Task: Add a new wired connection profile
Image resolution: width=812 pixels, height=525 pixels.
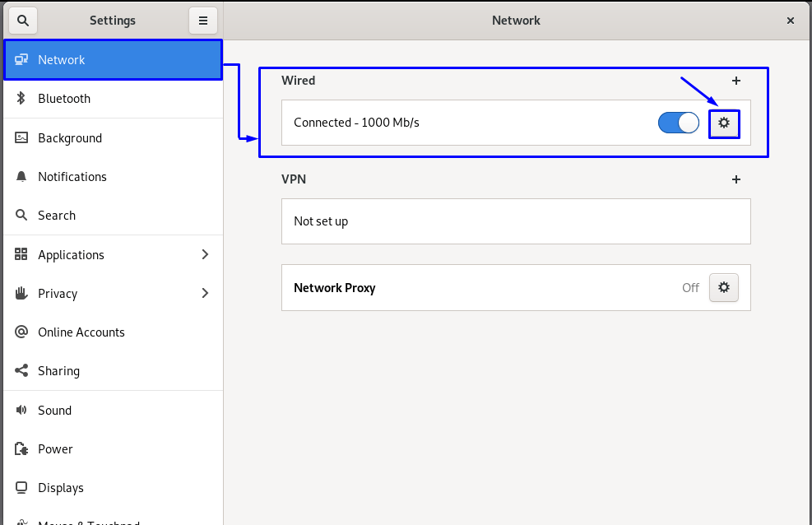Action: click(x=735, y=81)
